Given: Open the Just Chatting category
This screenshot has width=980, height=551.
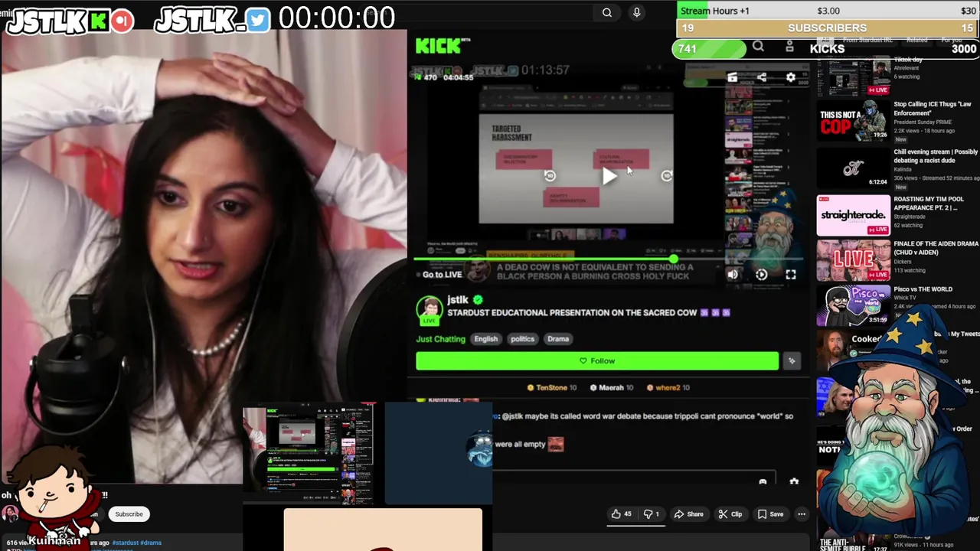Looking at the screenshot, I should 440,339.
